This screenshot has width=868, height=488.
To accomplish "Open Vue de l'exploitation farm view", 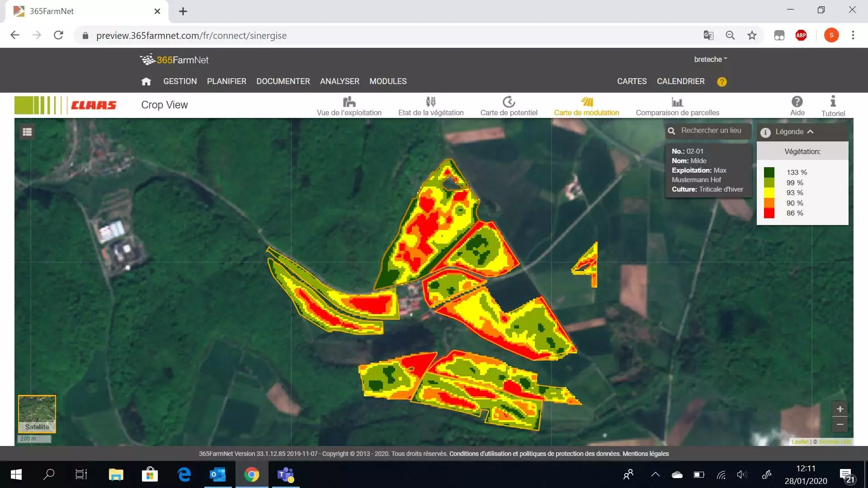I will (x=349, y=106).
